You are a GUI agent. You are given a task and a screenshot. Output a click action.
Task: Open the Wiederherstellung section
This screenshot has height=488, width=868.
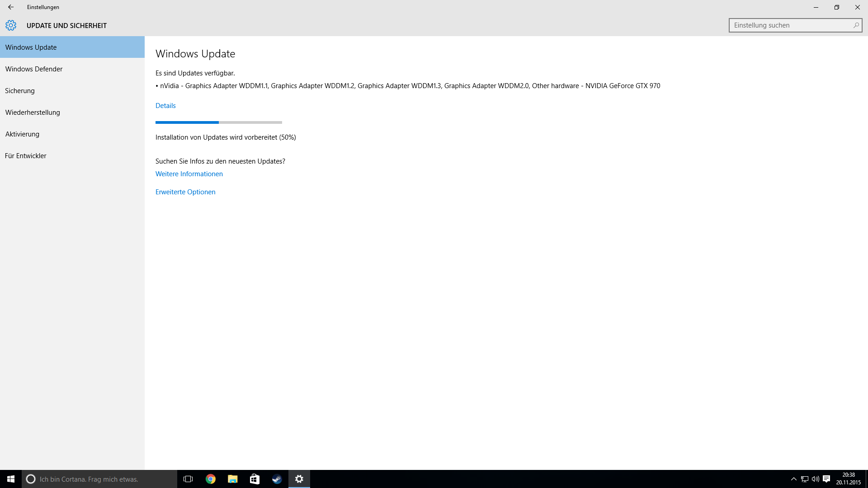click(72, 112)
